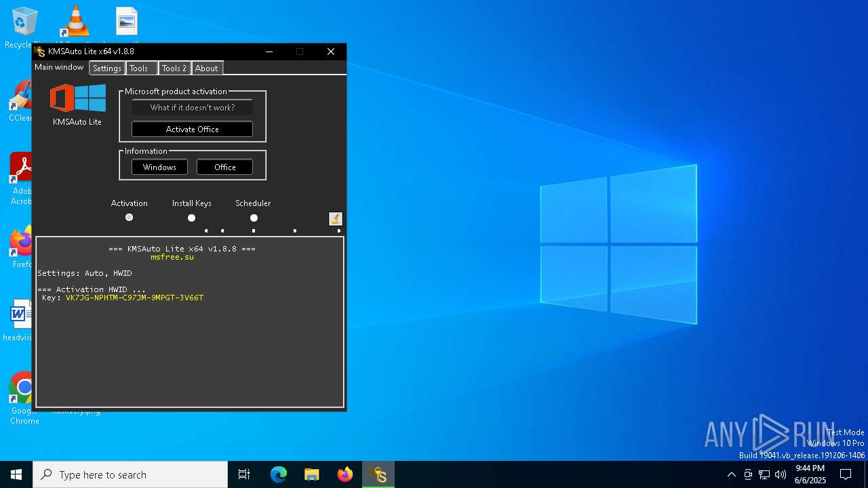
Task: Open the clock and date flyout
Action: 810,474
